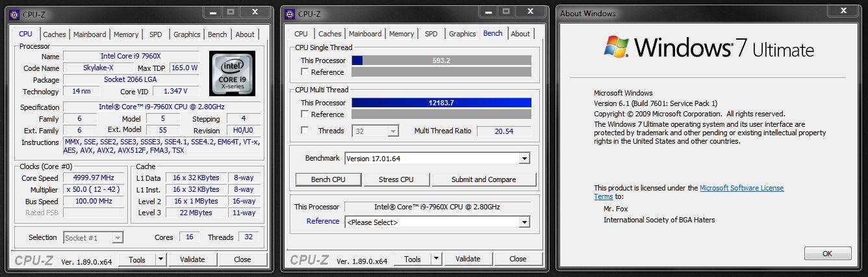
Task: Open Graphics tab in the Bench window
Action: click(462, 34)
